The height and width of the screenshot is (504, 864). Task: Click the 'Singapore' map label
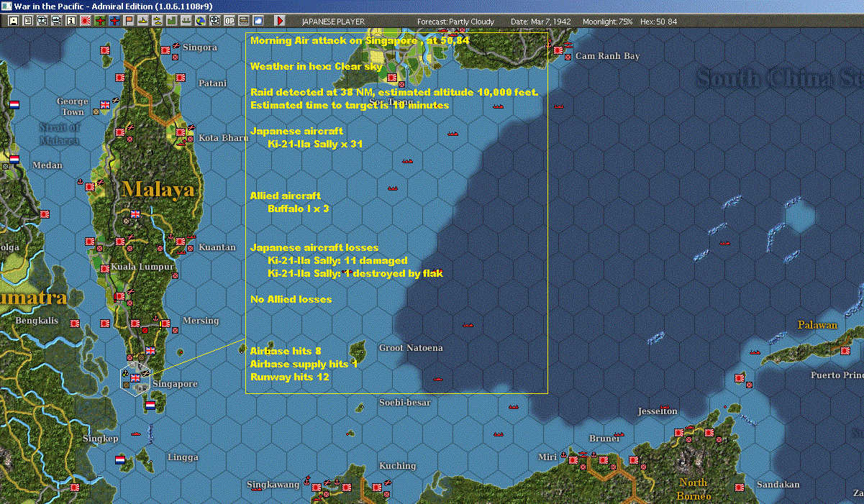pyautogui.click(x=175, y=384)
